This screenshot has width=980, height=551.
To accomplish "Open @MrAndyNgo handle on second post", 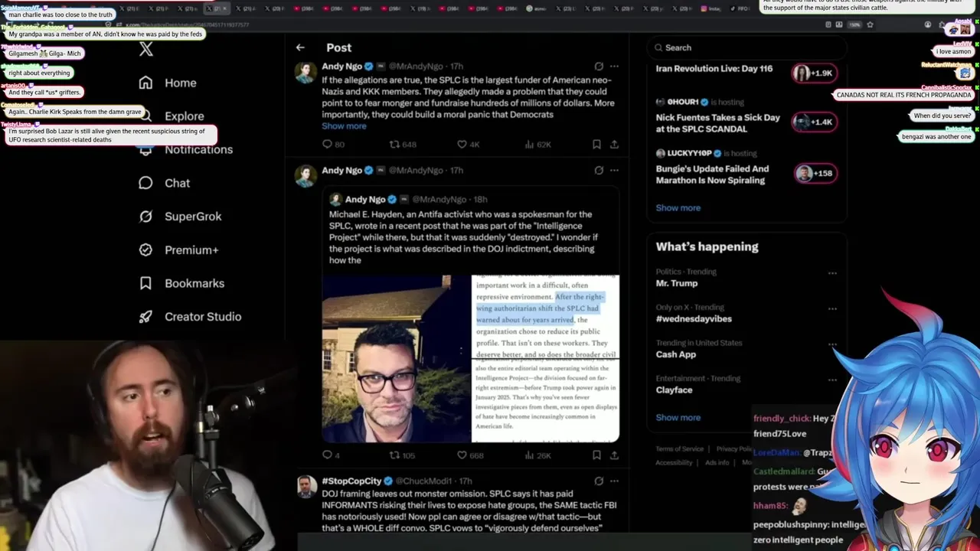I will [x=417, y=171].
